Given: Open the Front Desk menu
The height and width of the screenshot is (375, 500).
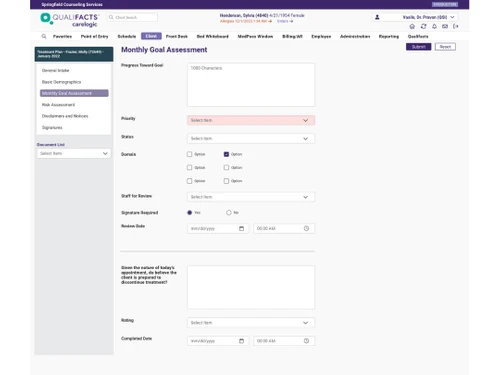Looking at the screenshot, I should click(177, 36).
